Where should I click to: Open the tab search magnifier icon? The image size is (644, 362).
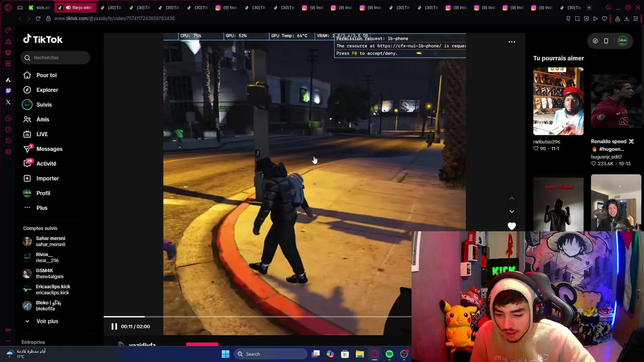pyautogui.click(x=608, y=8)
